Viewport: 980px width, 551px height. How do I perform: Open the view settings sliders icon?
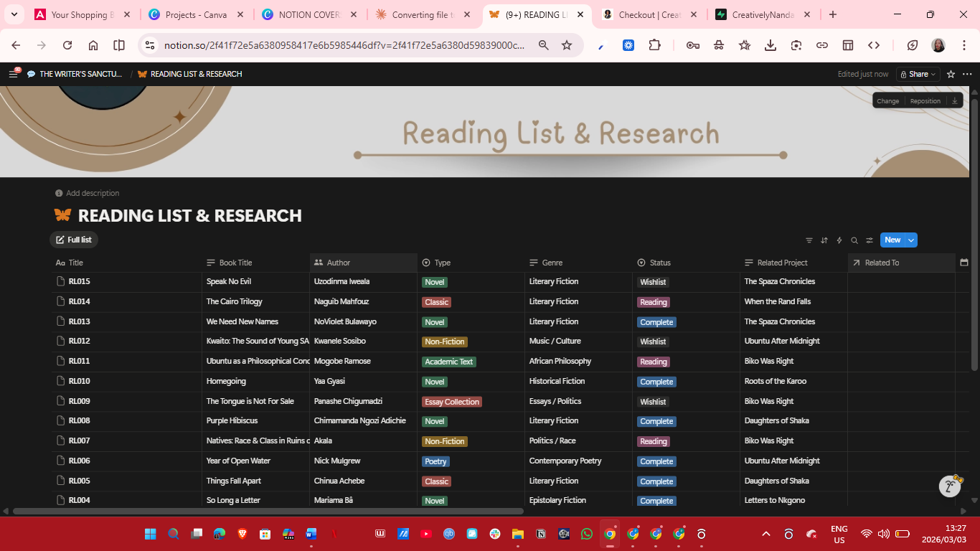[x=869, y=240]
